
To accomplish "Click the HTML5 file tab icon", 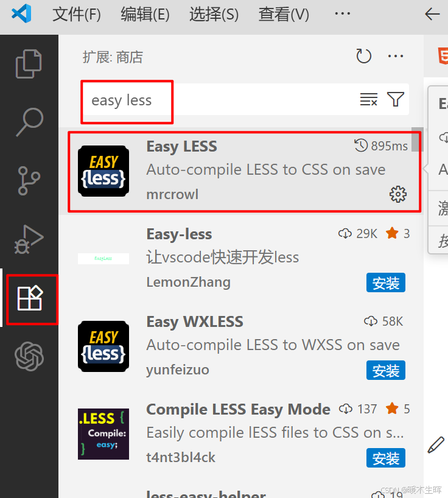I will pos(443,56).
